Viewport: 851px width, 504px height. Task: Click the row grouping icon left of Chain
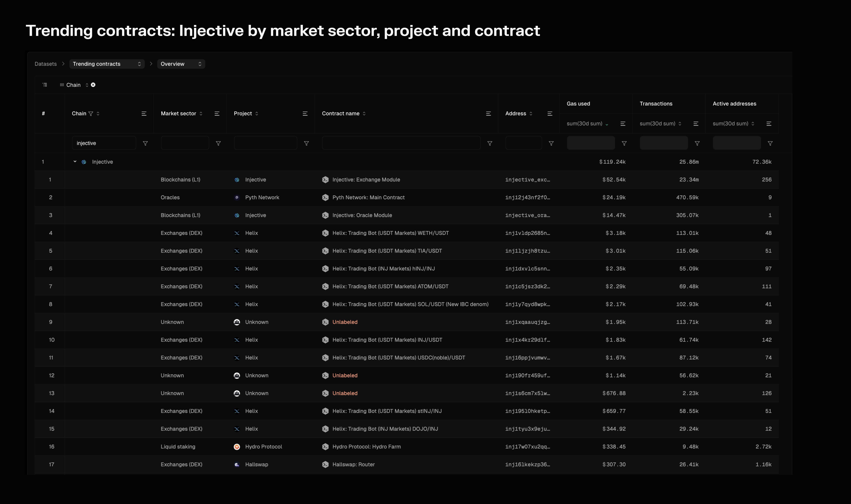pyautogui.click(x=45, y=85)
